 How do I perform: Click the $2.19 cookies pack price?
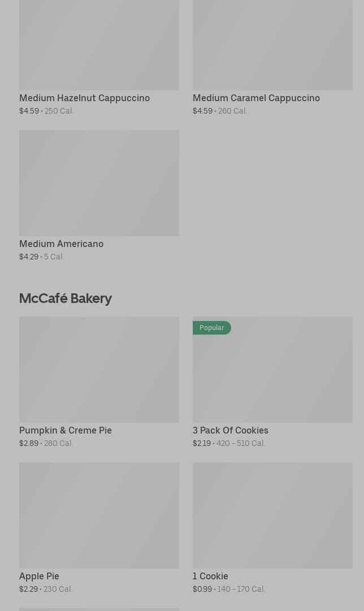(202, 443)
